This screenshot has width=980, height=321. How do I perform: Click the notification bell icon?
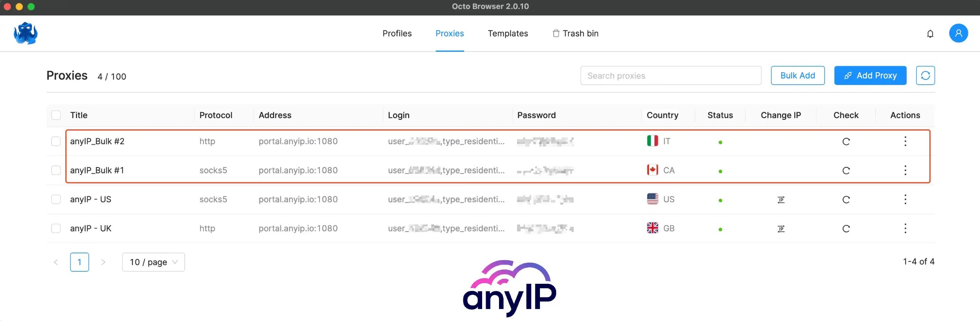click(x=930, y=34)
